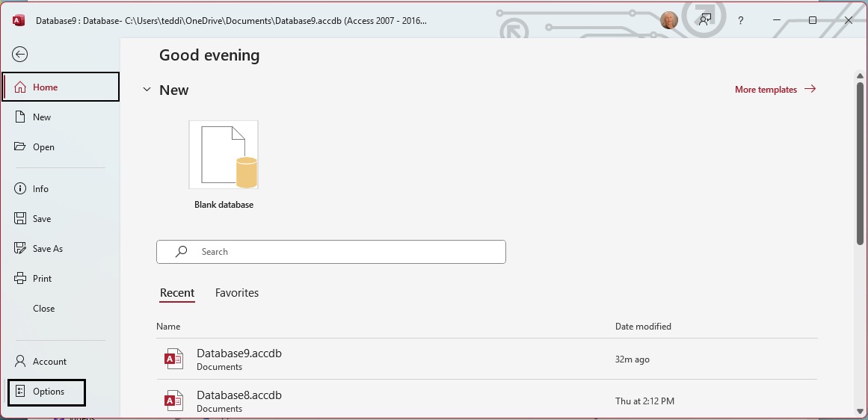Viewport: 868px width, 420px height.
Task: Click the Access logo in the title bar
Action: (19, 21)
